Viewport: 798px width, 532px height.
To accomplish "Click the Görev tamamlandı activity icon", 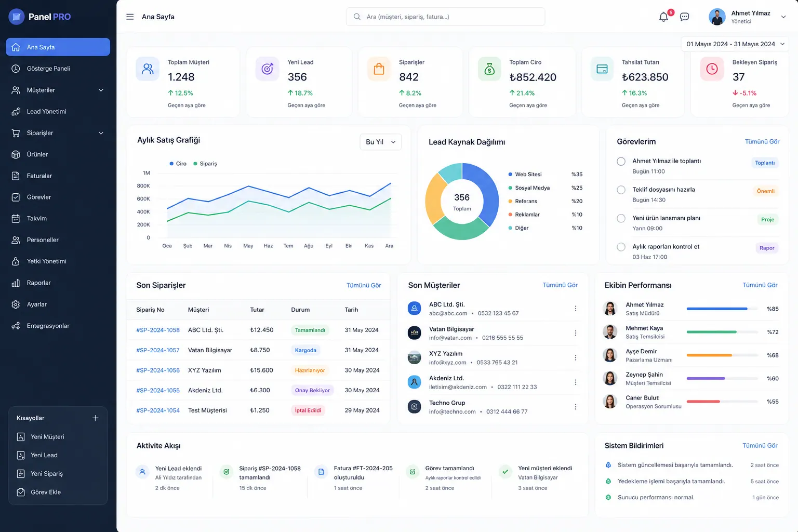I will (413, 472).
